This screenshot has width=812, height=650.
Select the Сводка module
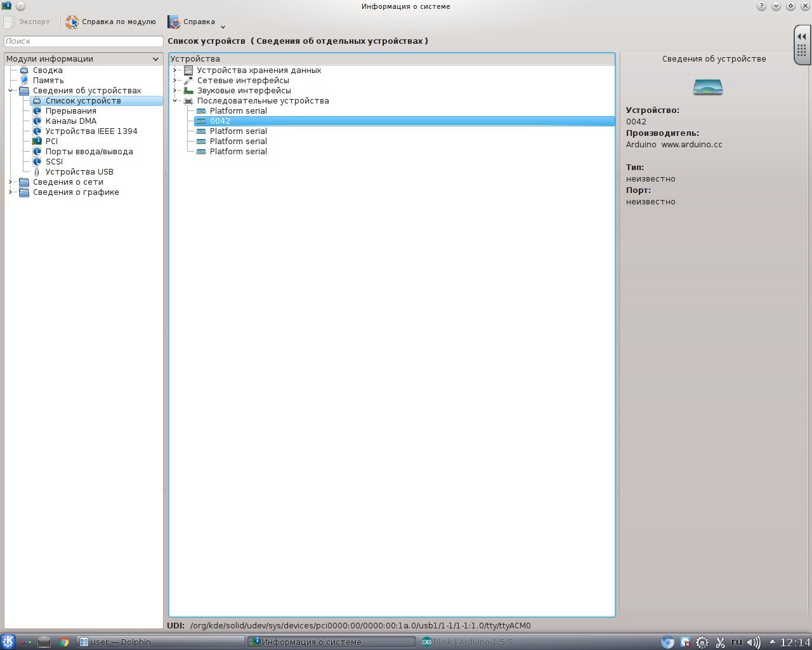pyautogui.click(x=48, y=70)
